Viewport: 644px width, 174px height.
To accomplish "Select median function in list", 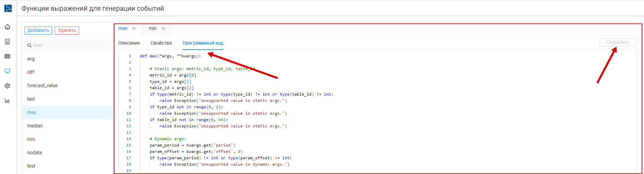I will tap(35, 126).
